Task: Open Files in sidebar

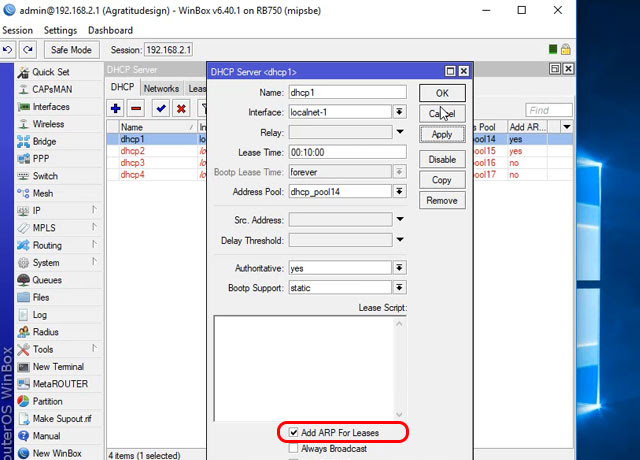Action: pos(40,297)
